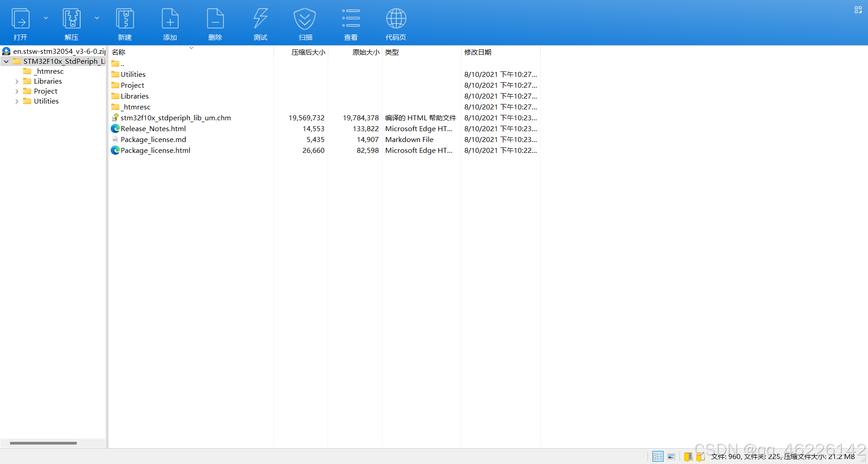
Task: Click the horizontal scrollbar of tree pane
Action: (x=43, y=443)
